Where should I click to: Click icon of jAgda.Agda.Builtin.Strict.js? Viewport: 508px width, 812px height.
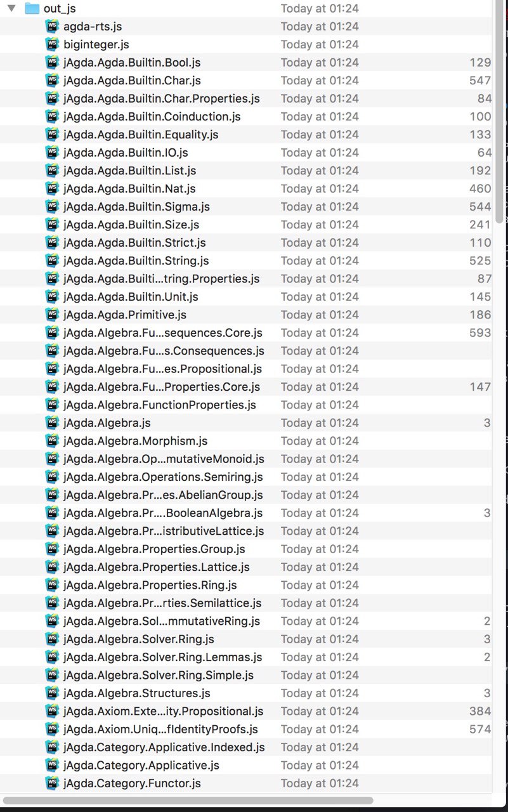click(x=52, y=242)
